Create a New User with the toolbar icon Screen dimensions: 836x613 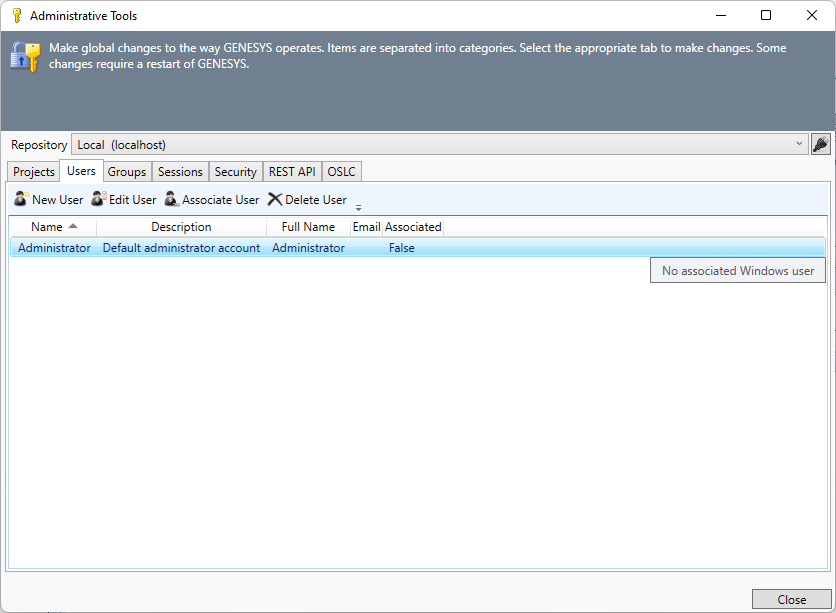point(47,199)
